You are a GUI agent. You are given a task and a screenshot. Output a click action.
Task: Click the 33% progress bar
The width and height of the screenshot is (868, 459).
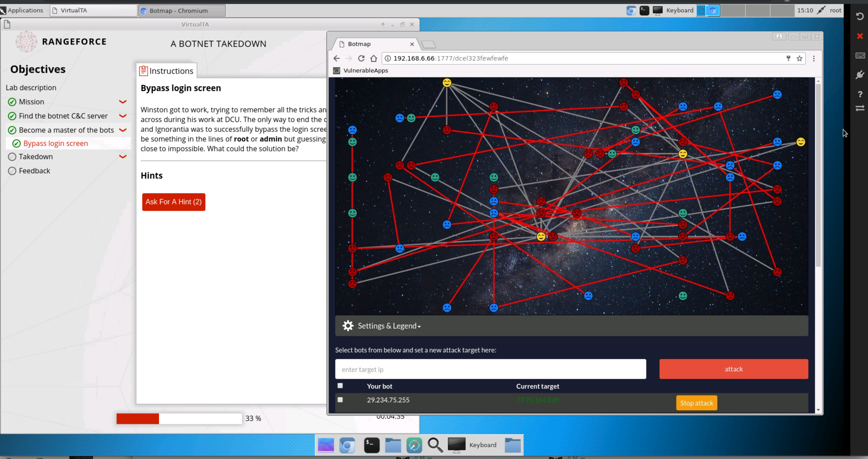tap(180, 418)
